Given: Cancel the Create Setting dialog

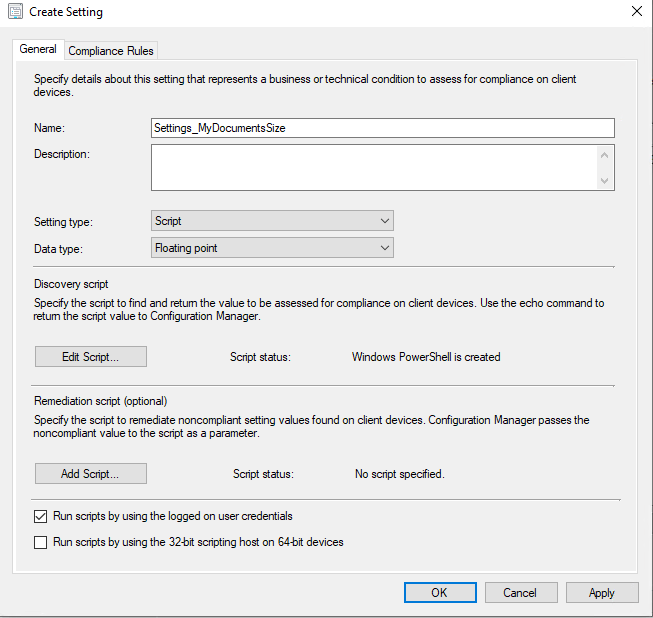Looking at the screenshot, I should click(x=520, y=592).
